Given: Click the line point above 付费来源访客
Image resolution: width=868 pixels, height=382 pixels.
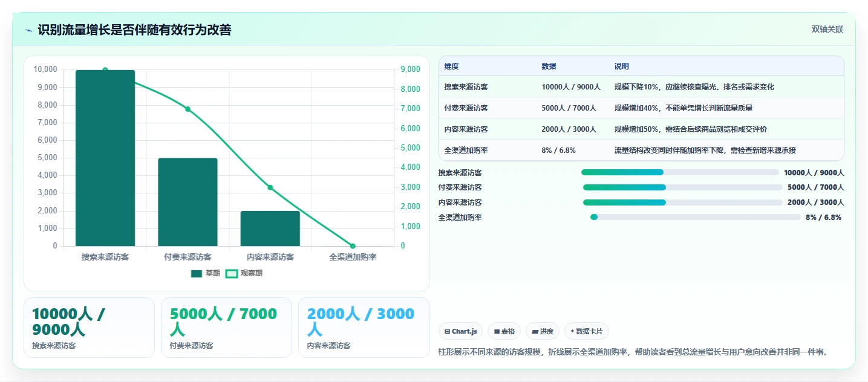Looking at the screenshot, I should pyautogui.click(x=188, y=109).
